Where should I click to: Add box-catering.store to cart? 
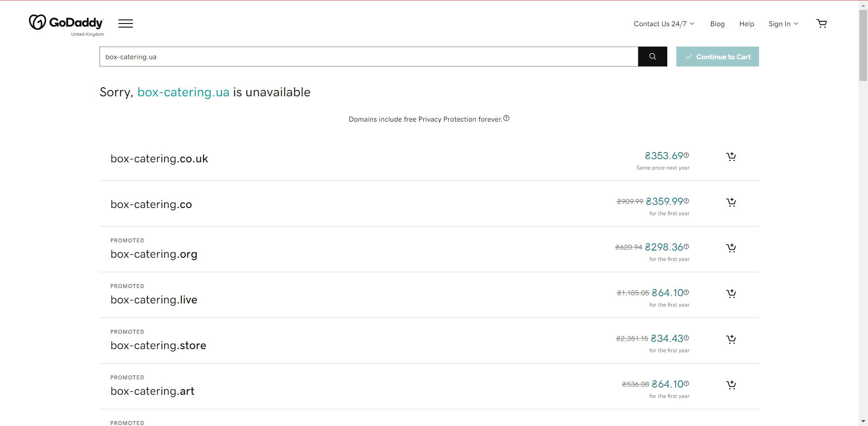731,339
